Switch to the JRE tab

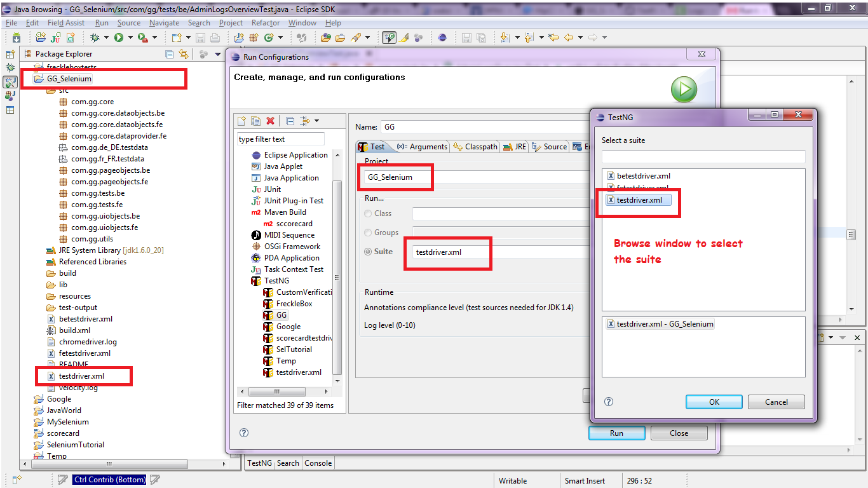(x=515, y=147)
